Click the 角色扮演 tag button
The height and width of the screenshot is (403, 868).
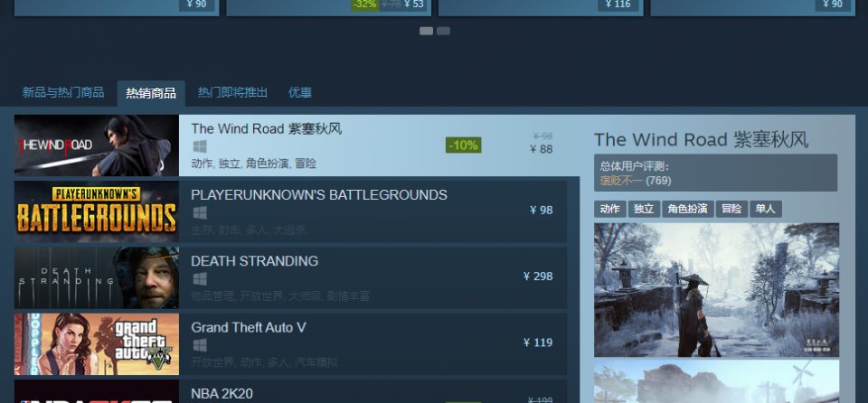point(687,209)
